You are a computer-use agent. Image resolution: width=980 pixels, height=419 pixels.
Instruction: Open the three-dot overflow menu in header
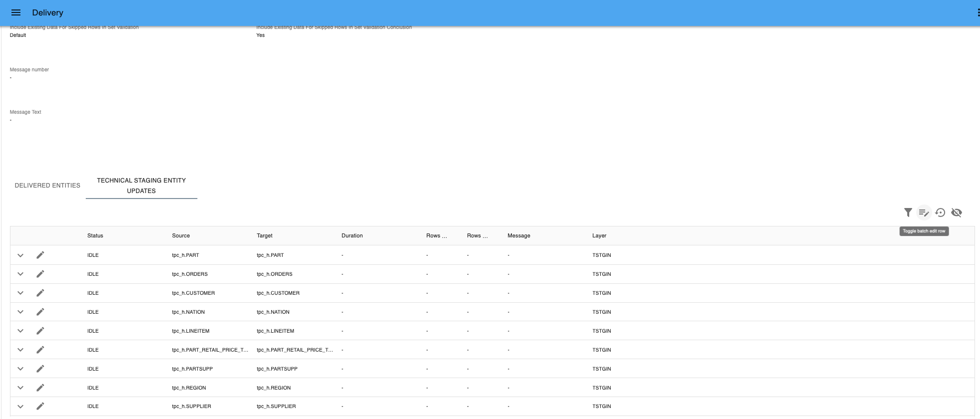coord(978,12)
